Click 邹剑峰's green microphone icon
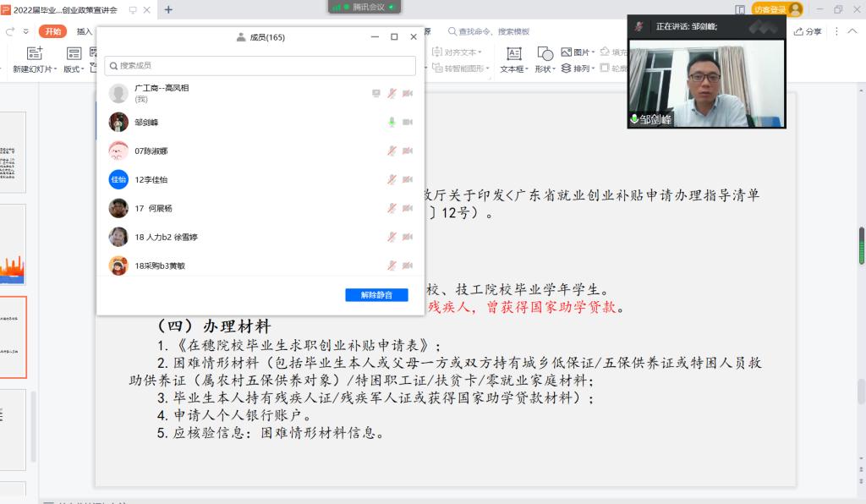 pos(392,123)
